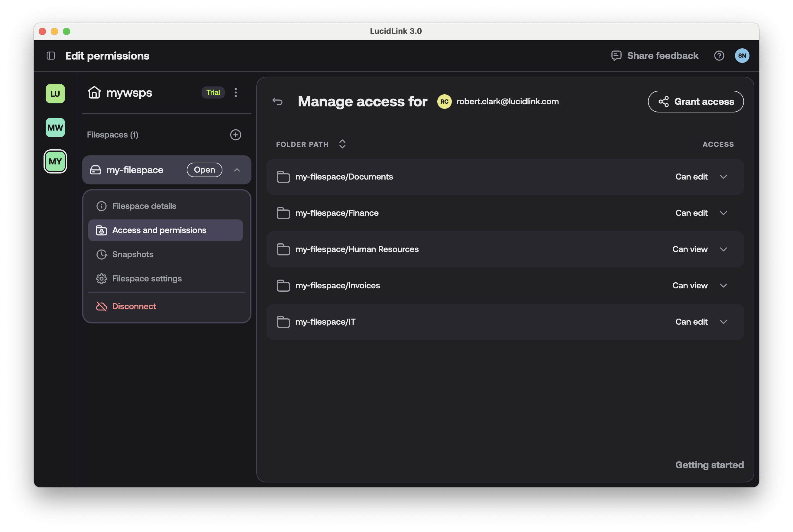This screenshot has height=532, width=793.
Task: Open the help question mark icon
Action: click(x=719, y=56)
